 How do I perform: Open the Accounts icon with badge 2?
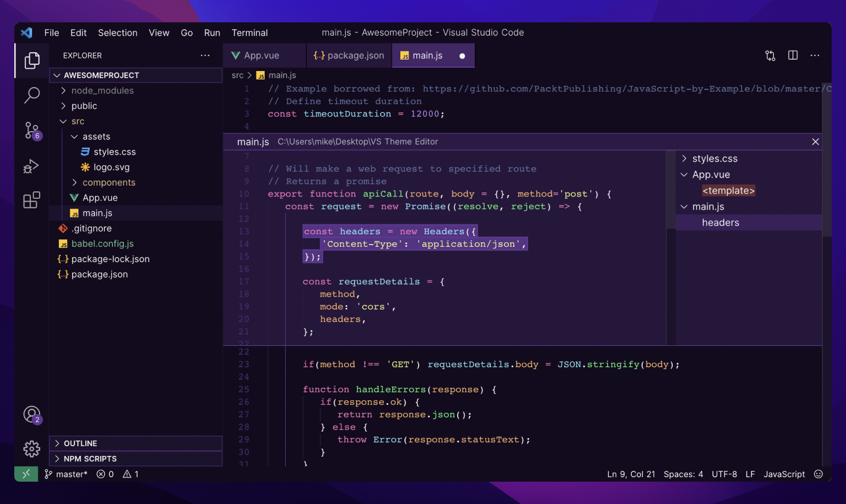(x=32, y=415)
